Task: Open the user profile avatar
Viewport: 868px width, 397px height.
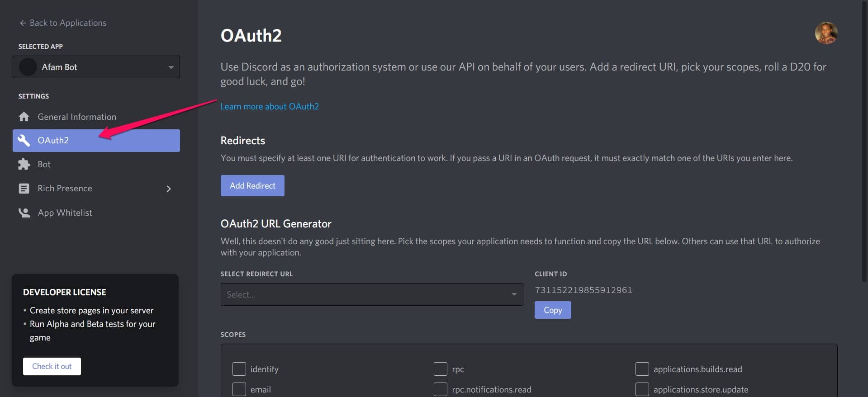Action: tap(826, 33)
